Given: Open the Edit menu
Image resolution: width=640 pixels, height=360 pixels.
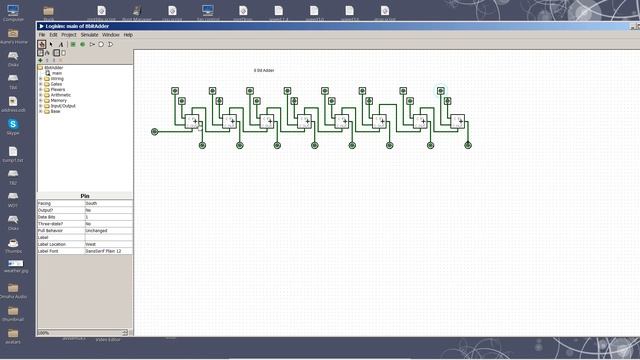Looking at the screenshot, I should 53,35.
